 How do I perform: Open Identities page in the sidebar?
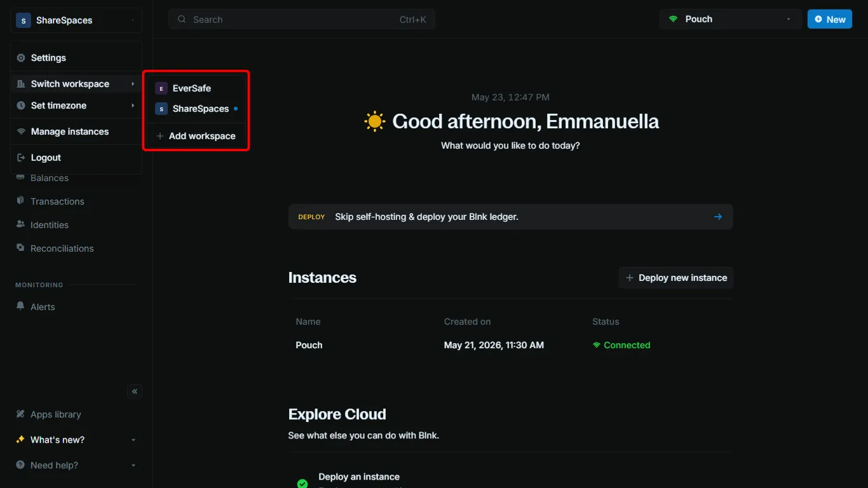click(x=50, y=225)
